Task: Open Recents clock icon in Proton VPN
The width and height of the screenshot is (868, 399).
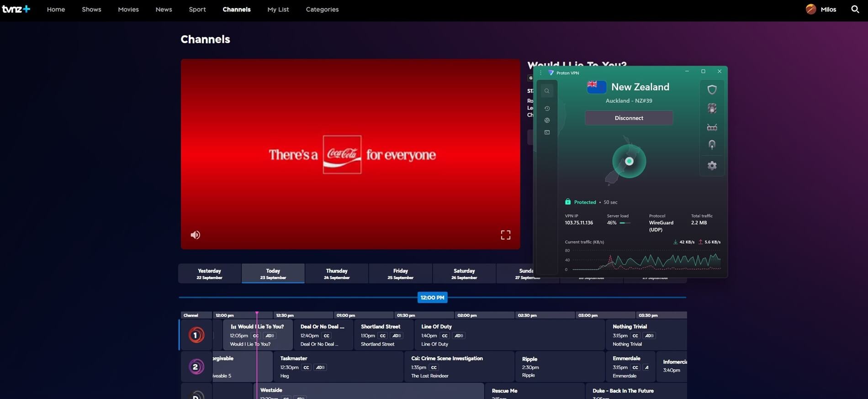Action: point(547,108)
